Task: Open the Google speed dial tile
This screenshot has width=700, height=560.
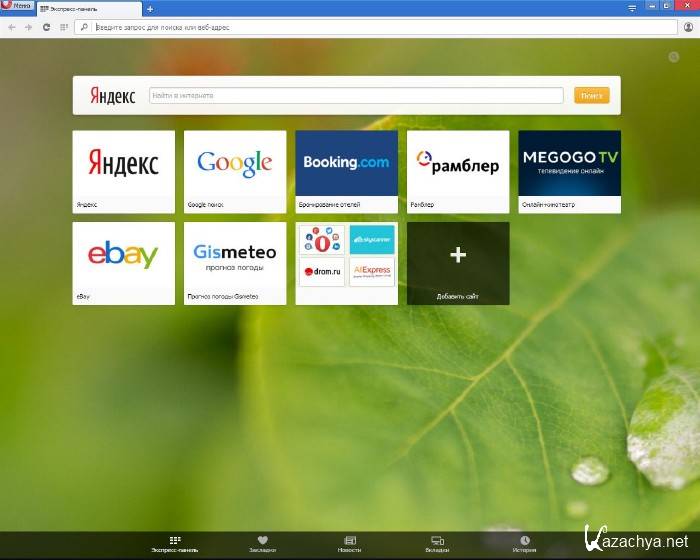Action: [x=234, y=164]
